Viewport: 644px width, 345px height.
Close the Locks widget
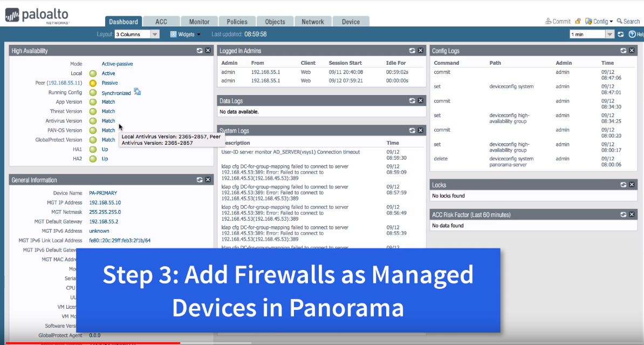(x=632, y=185)
